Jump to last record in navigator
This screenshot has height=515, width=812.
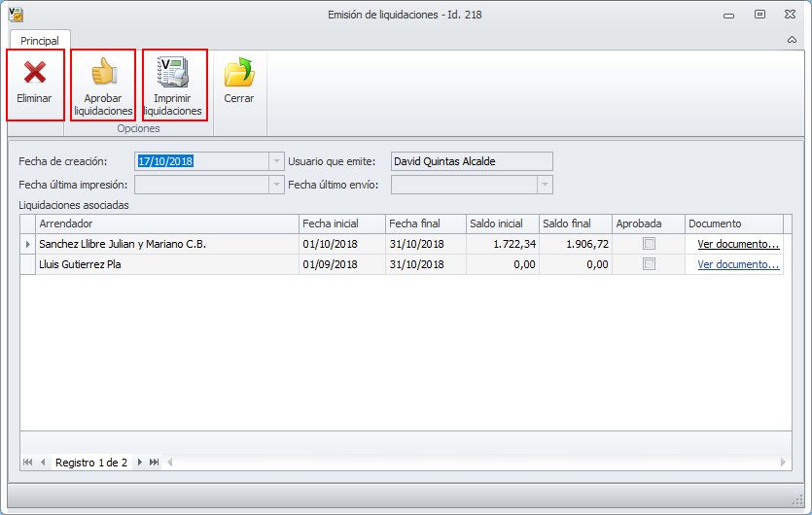click(155, 463)
